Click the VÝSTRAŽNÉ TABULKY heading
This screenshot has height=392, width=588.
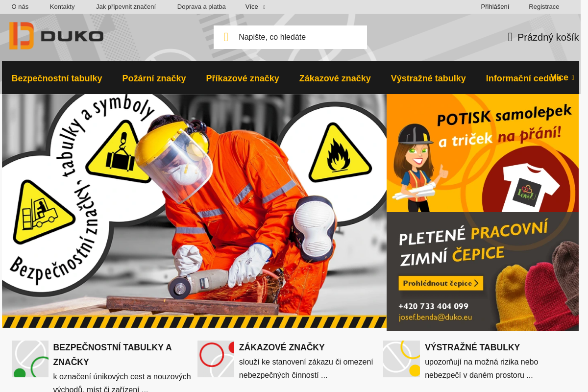click(472, 347)
